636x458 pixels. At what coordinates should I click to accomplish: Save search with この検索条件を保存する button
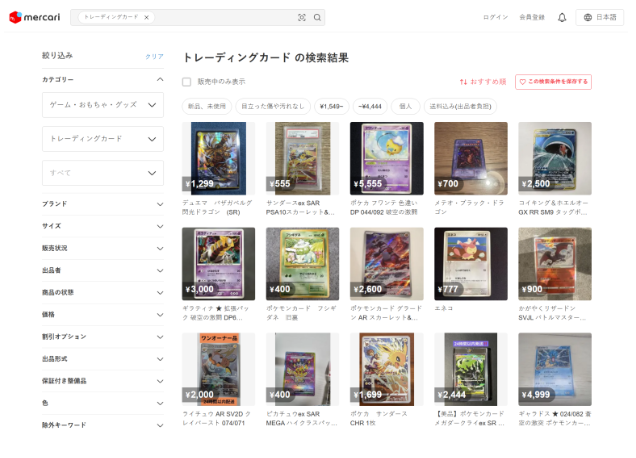pos(553,82)
